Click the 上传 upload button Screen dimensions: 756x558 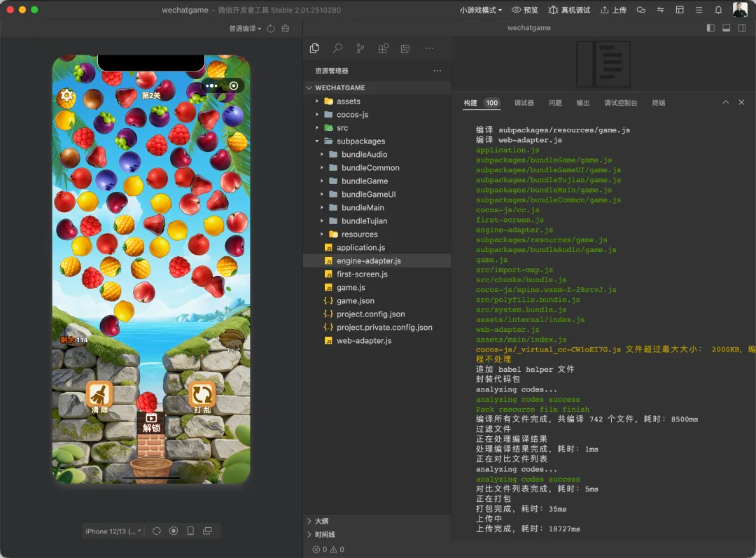[x=613, y=10]
